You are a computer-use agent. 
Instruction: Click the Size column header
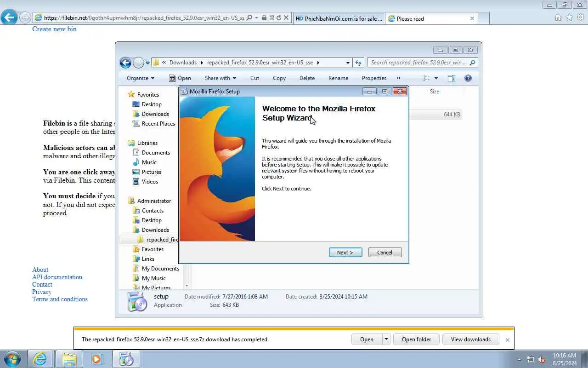click(x=435, y=92)
